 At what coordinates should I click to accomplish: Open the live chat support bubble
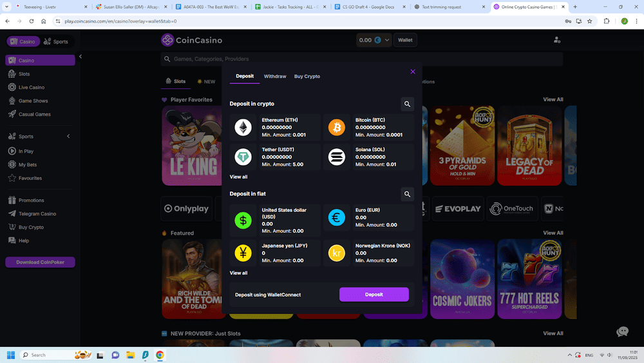coord(622,331)
